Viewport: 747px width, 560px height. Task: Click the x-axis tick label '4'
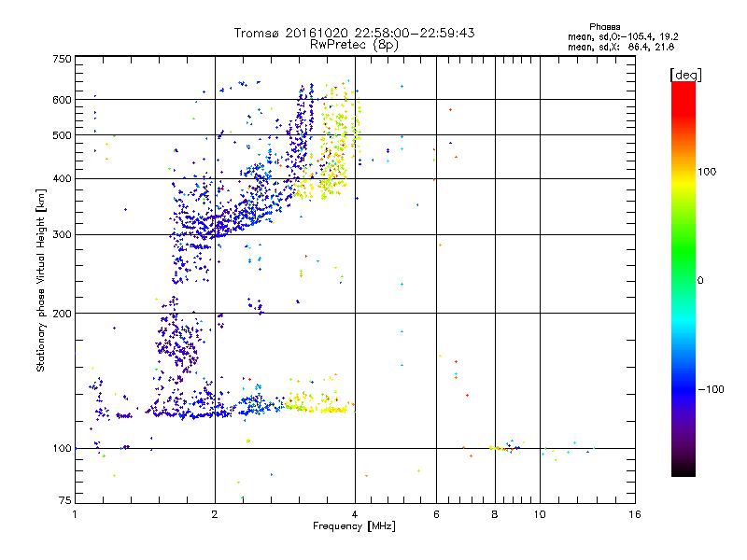(355, 514)
